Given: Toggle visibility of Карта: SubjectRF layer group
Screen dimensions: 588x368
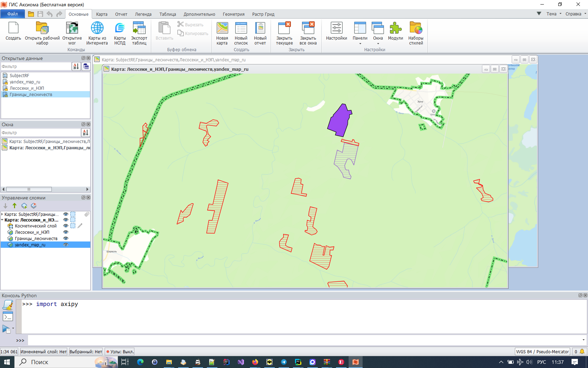Looking at the screenshot, I should 65,214.
